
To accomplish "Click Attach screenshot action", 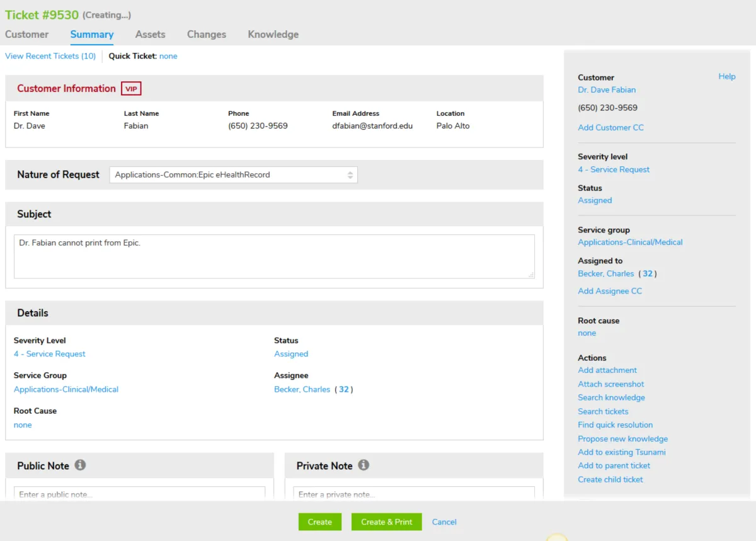I will click(610, 384).
